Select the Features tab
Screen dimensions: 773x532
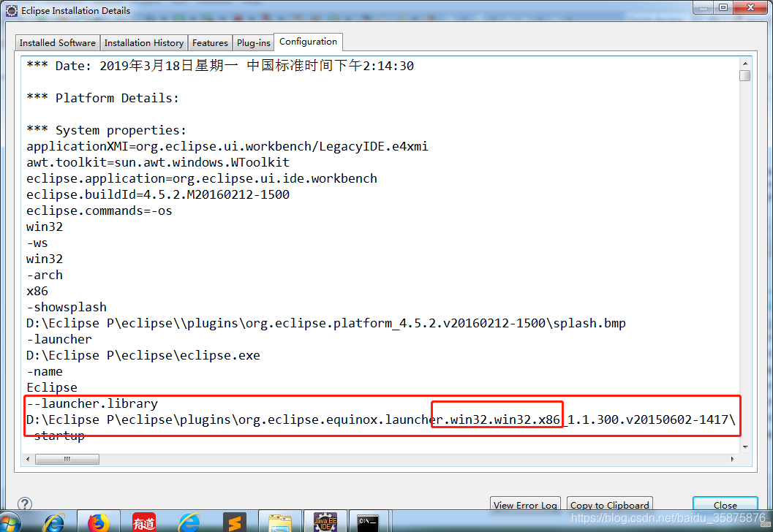(210, 43)
